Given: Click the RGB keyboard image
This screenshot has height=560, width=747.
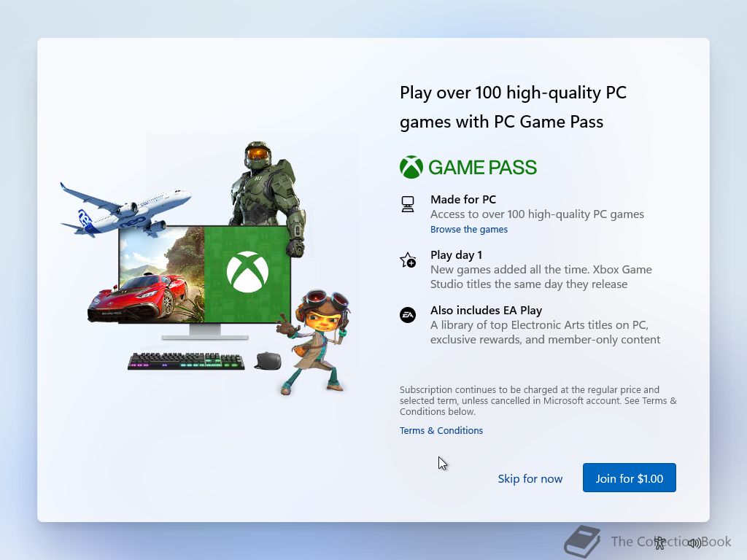Looking at the screenshot, I should [186, 361].
